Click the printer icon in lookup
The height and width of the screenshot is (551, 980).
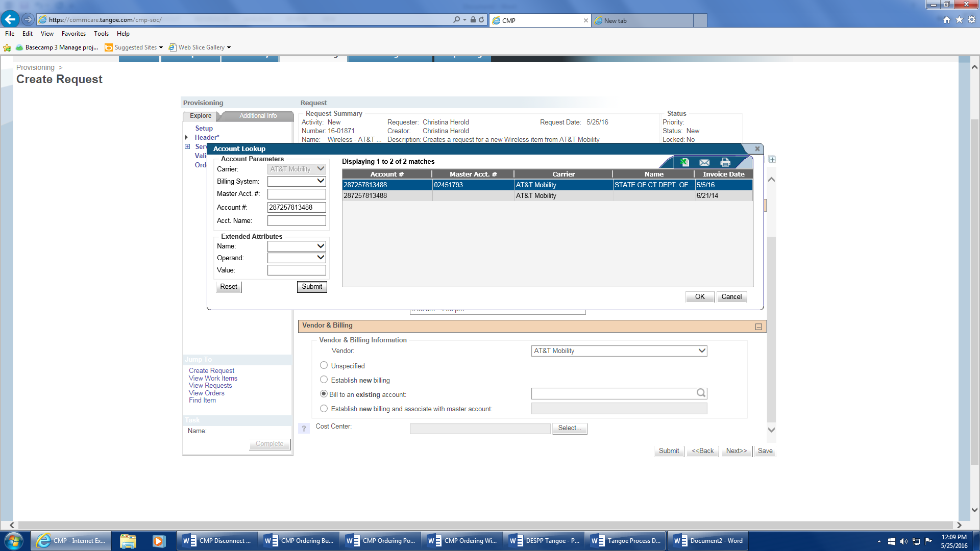725,162
